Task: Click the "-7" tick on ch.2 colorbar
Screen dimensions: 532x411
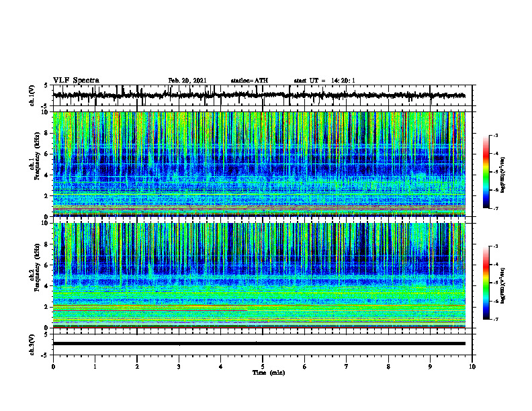Action: tap(495, 319)
